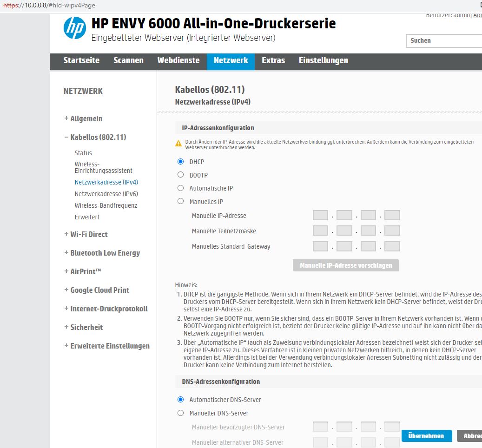Click the HP logo icon
The image size is (482, 448).
pyautogui.click(x=75, y=28)
